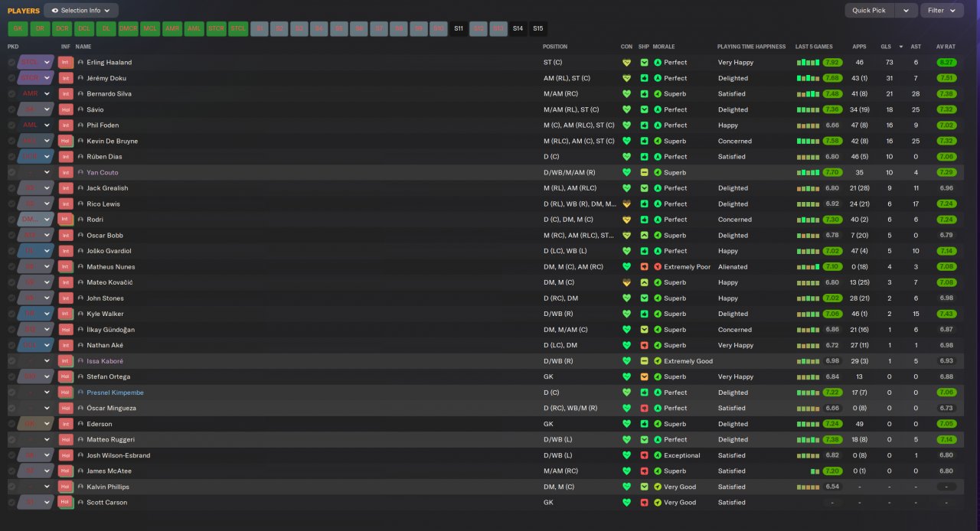Viewport: 980px width, 531px height.
Task: Click Erling Haaland's last 5 games form bars
Action: coord(808,63)
